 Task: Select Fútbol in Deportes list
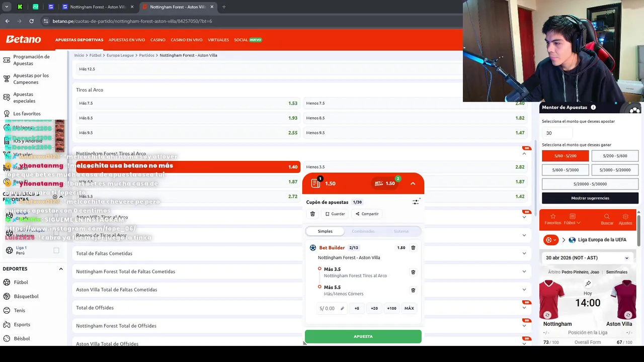point(21,282)
